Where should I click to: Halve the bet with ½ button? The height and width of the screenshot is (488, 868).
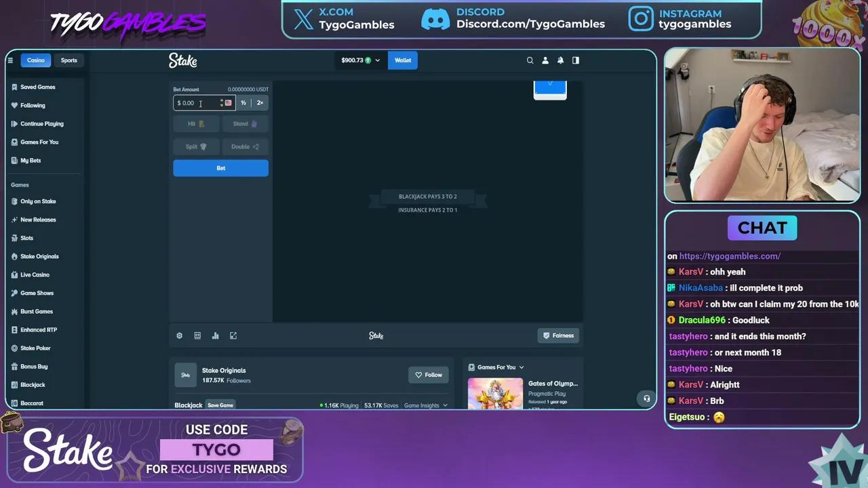click(243, 103)
